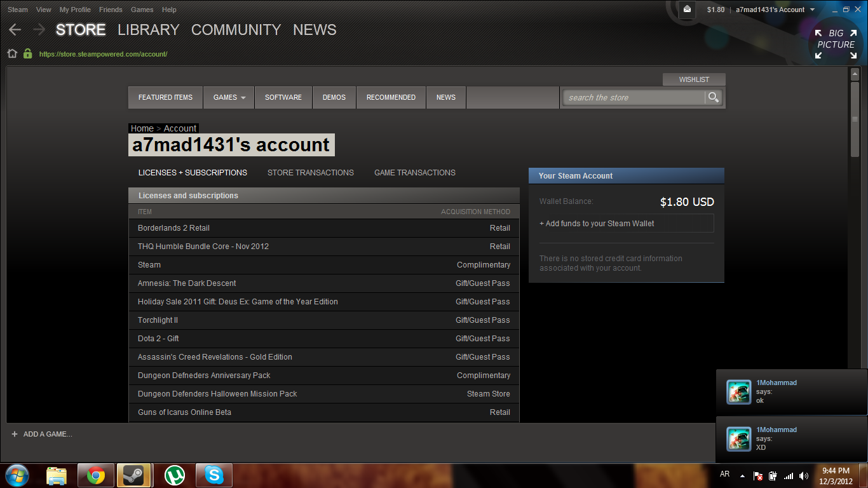Click the store search magnifier icon
This screenshot has width=868, height=488.
714,97
